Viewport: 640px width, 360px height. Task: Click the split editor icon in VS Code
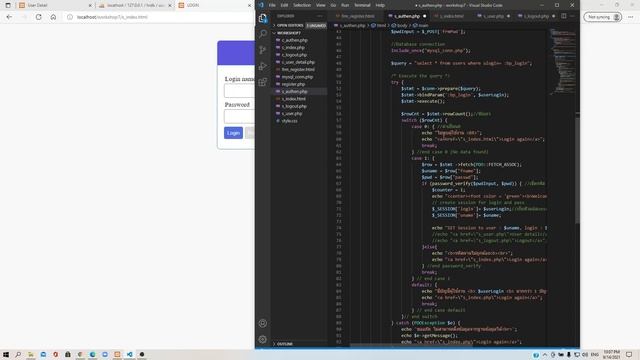click(564, 16)
